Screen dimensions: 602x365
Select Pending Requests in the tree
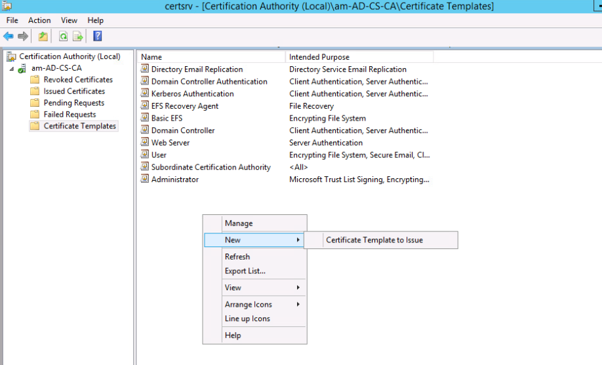pyautogui.click(x=74, y=102)
